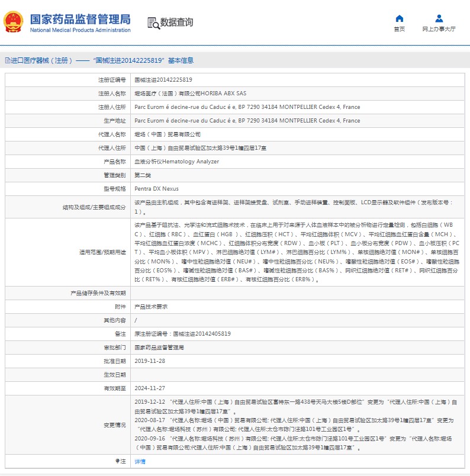Screen dimensions: 470x476
Task: Click the 产品储存条件及有效期 row label
Action: (x=98, y=293)
